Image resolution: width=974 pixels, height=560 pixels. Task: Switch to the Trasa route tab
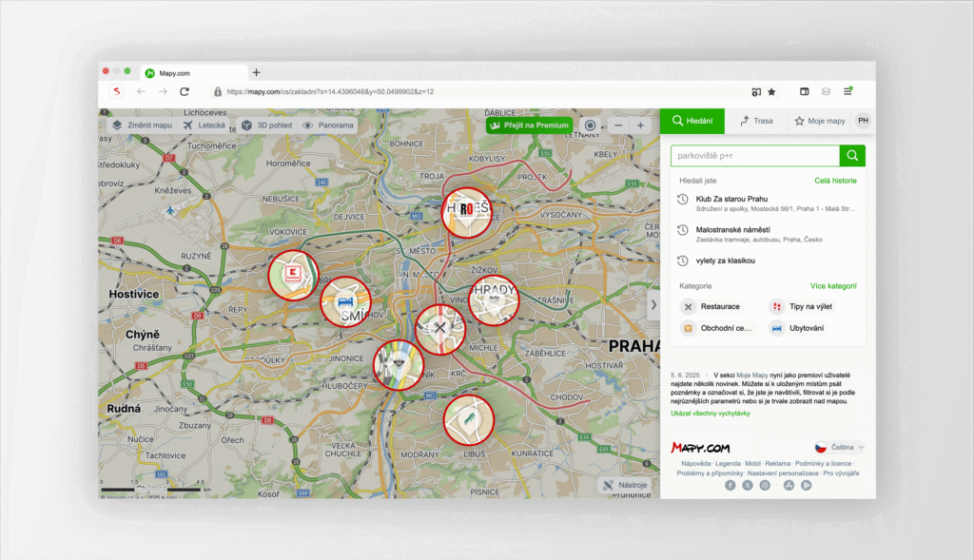(756, 121)
